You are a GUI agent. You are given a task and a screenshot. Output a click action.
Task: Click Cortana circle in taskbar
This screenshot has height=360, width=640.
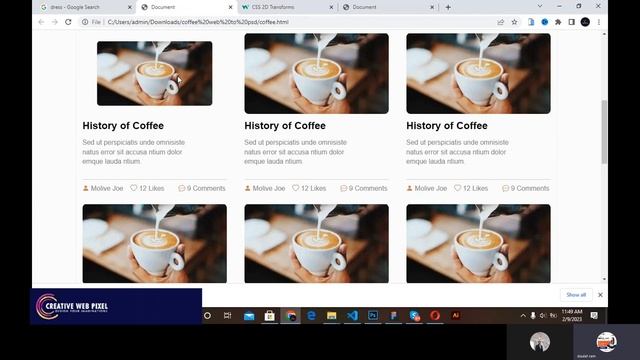(207, 316)
